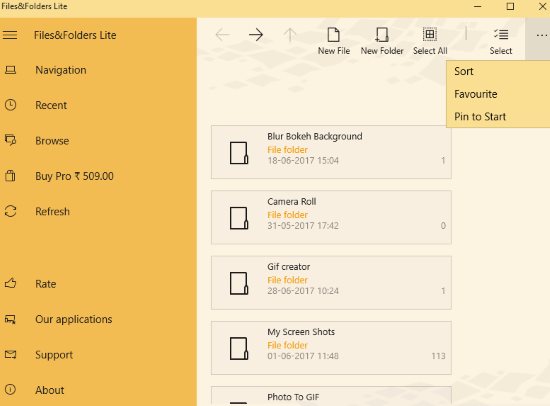
Task: Open Support in the sidebar
Action: coord(54,355)
